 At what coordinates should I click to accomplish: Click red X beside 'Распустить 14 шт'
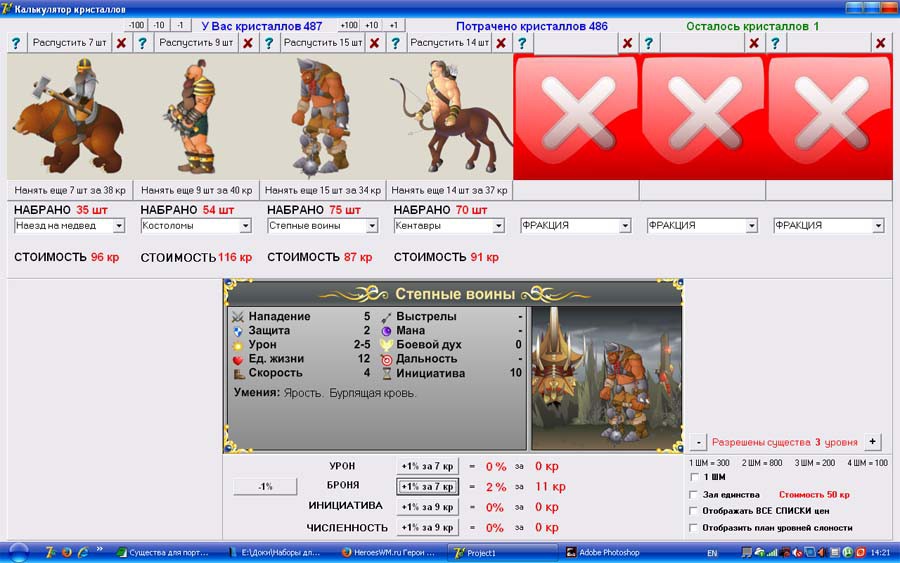501,43
